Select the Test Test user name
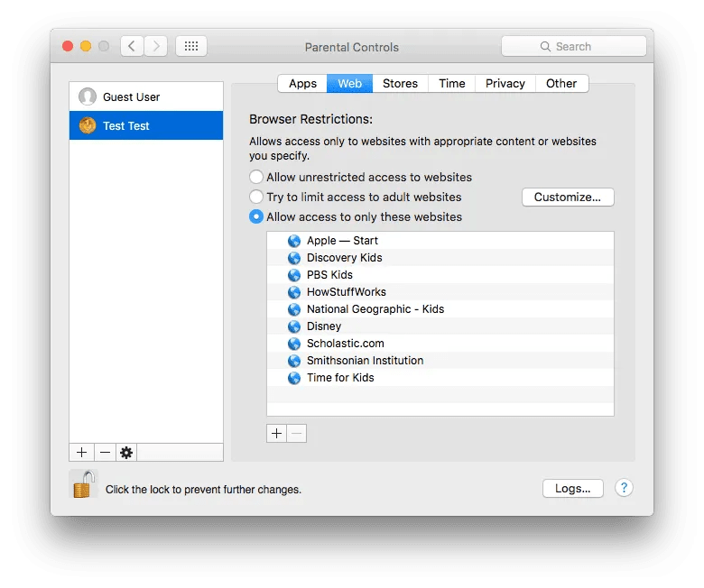 tap(125, 125)
